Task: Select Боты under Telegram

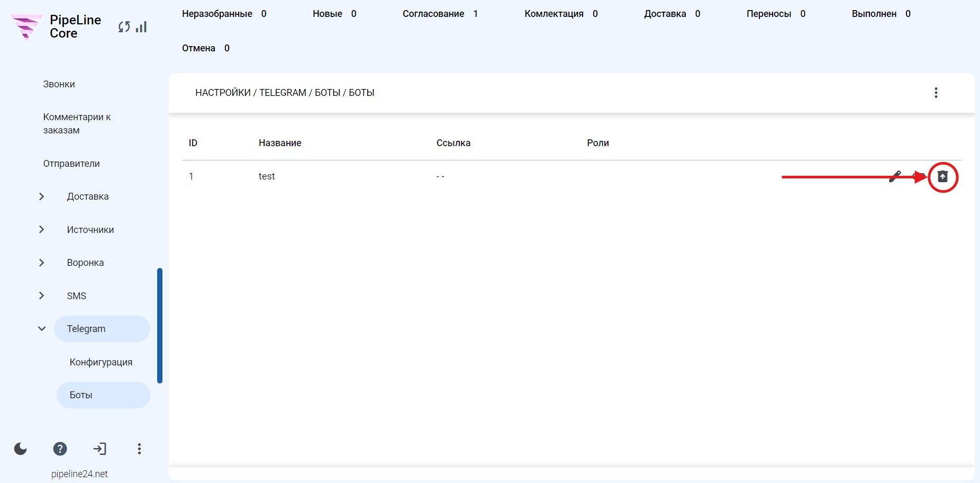Action: 103,395
